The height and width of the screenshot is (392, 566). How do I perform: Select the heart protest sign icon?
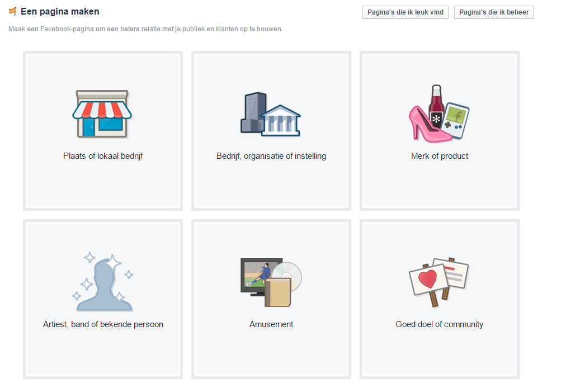point(427,280)
